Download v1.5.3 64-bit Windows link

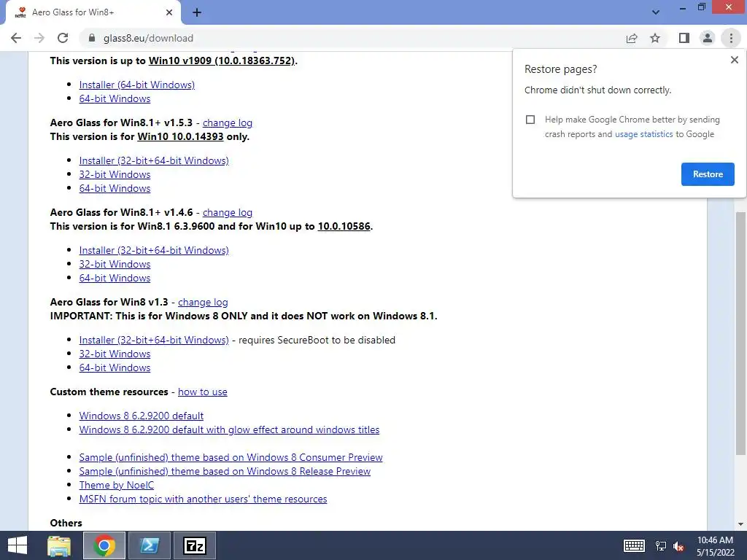click(x=115, y=188)
